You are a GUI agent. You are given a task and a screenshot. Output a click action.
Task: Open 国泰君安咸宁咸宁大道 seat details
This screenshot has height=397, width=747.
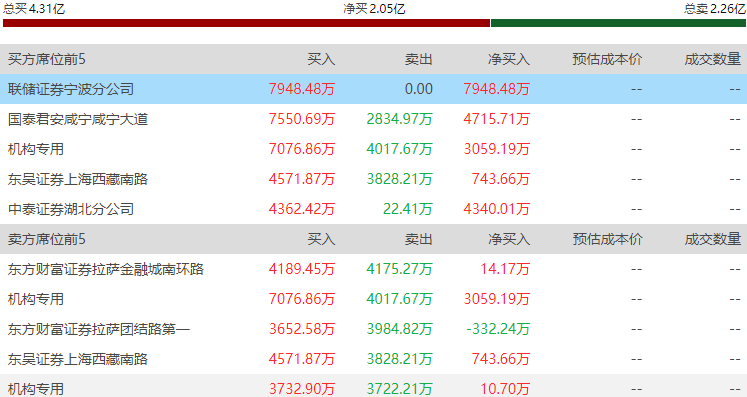(78, 119)
